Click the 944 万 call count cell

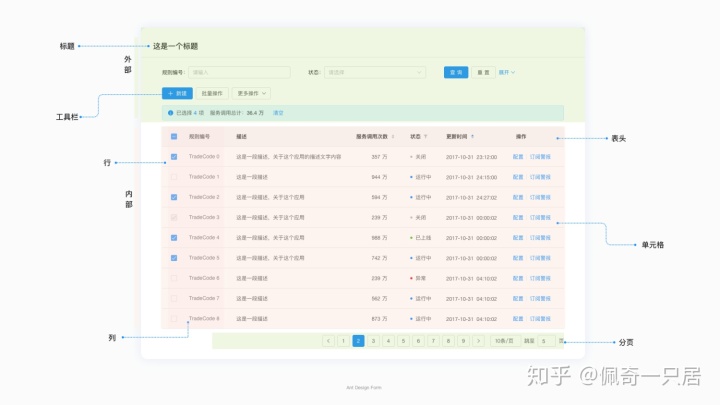pyautogui.click(x=379, y=177)
